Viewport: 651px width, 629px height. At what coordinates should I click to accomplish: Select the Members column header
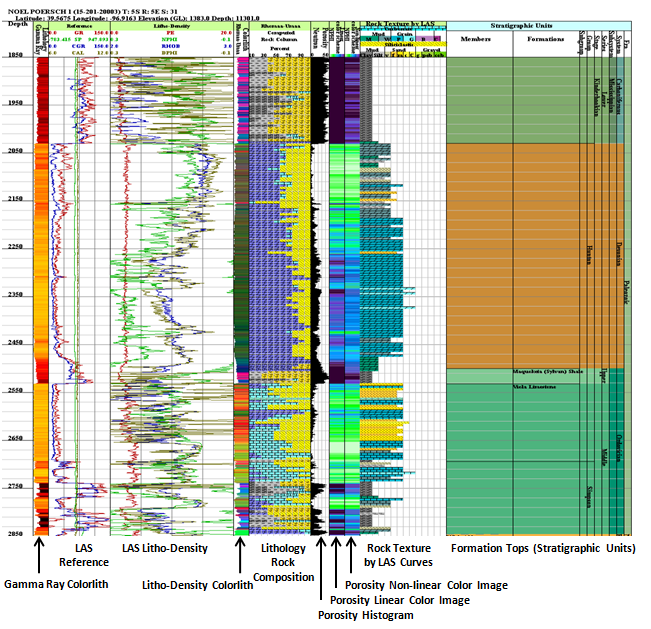pyautogui.click(x=475, y=39)
